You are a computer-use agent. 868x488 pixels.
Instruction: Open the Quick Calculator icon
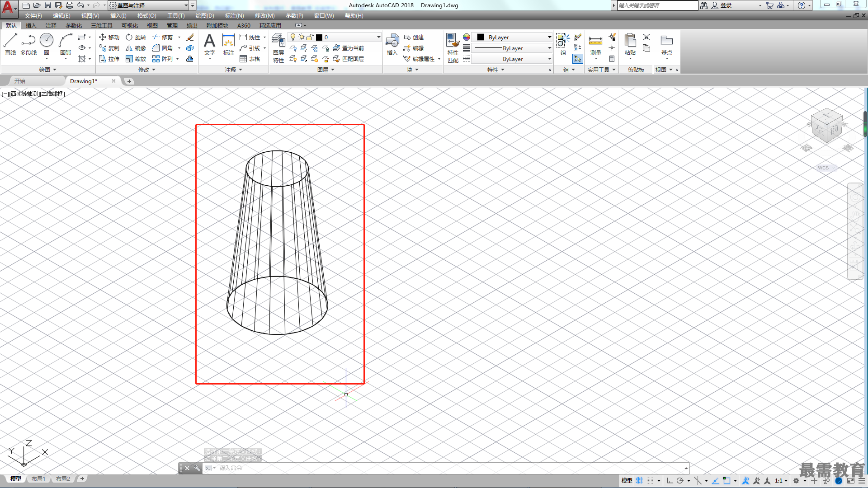coord(612,59)
